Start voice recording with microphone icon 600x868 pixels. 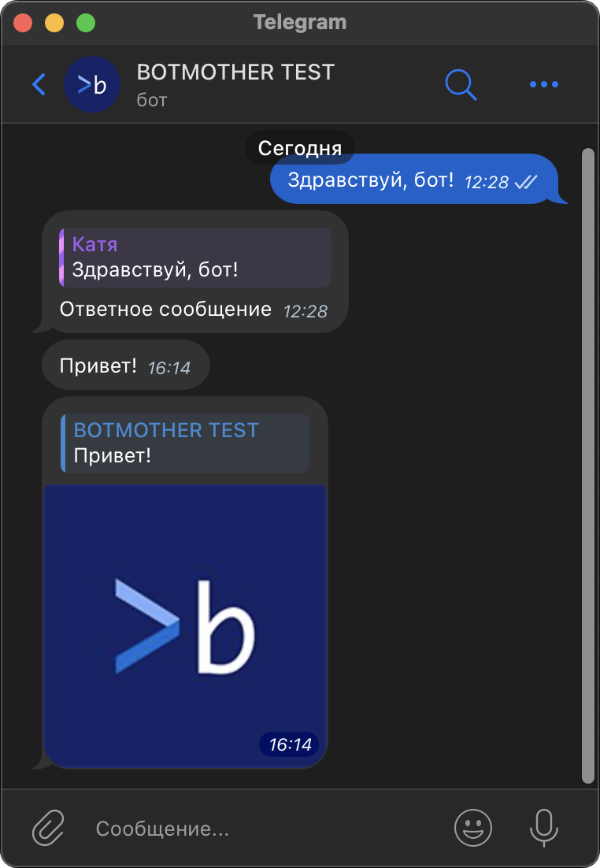click(544, 828)
